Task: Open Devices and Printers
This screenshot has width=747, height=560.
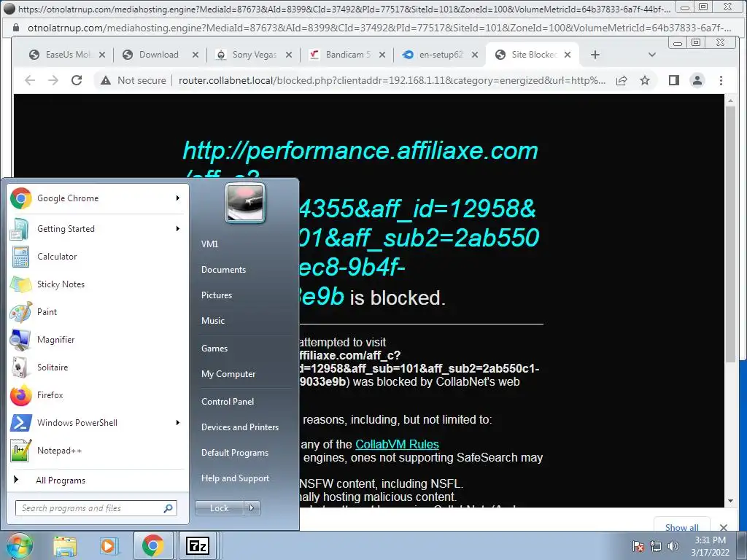Action: pyautogui.click(x=239, y=427)
